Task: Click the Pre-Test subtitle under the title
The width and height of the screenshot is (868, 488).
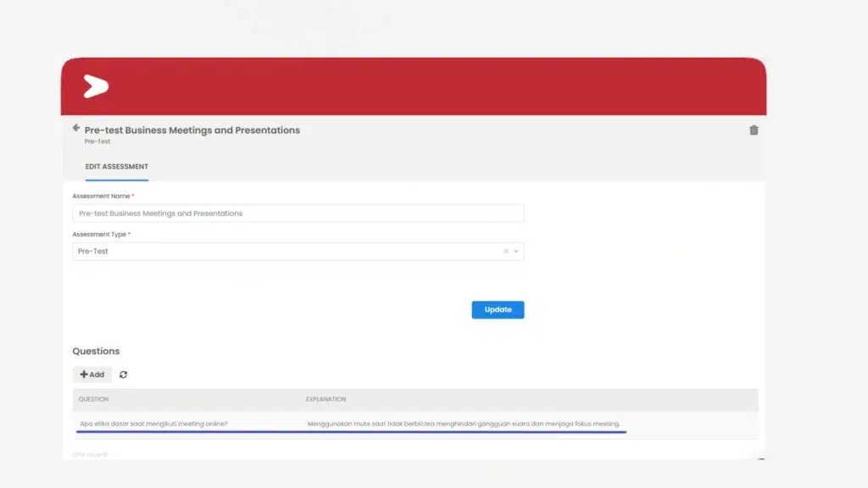Action: [x=97, y=141]
